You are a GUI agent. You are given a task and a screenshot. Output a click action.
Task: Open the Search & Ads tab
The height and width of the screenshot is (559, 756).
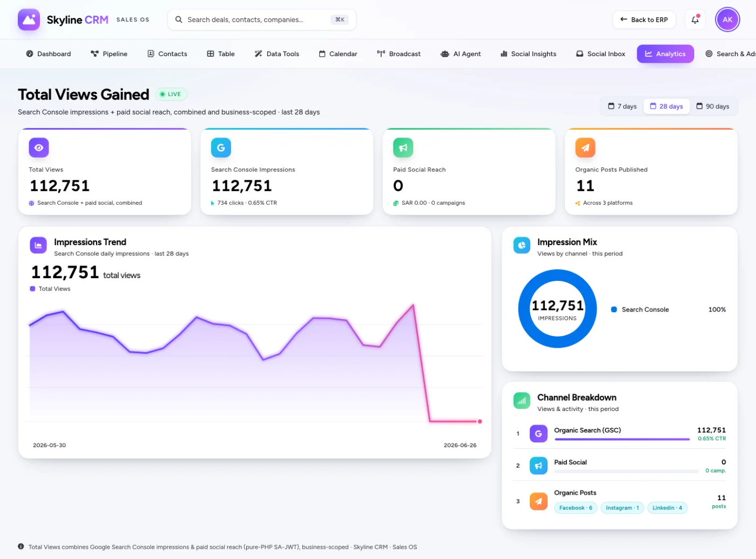(729, 54)
